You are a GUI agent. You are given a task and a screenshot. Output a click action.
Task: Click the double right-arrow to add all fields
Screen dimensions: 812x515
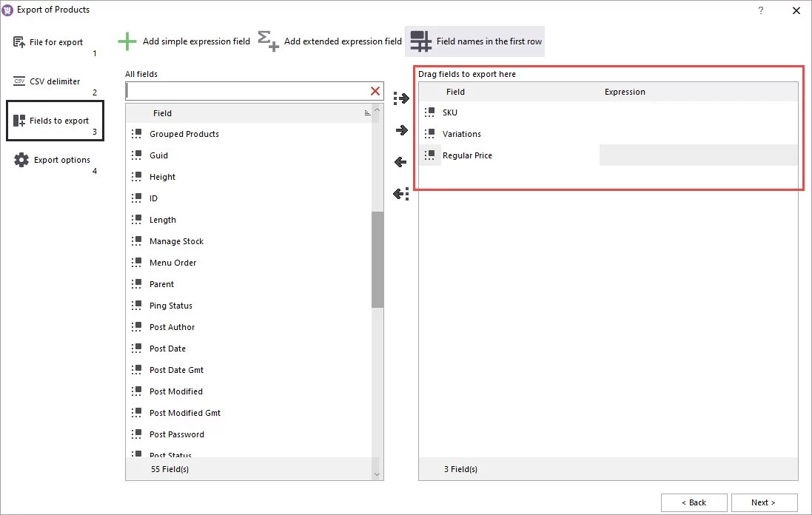coord(400,98)
